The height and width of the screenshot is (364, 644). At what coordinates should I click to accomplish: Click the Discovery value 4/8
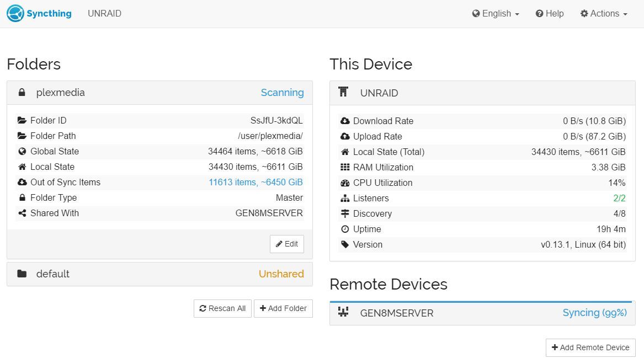click(619, 214)
